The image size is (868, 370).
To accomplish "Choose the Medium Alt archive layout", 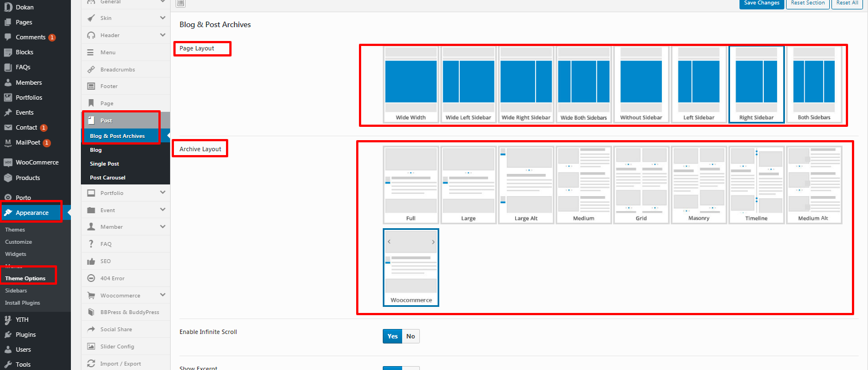I will click(814, 185).
